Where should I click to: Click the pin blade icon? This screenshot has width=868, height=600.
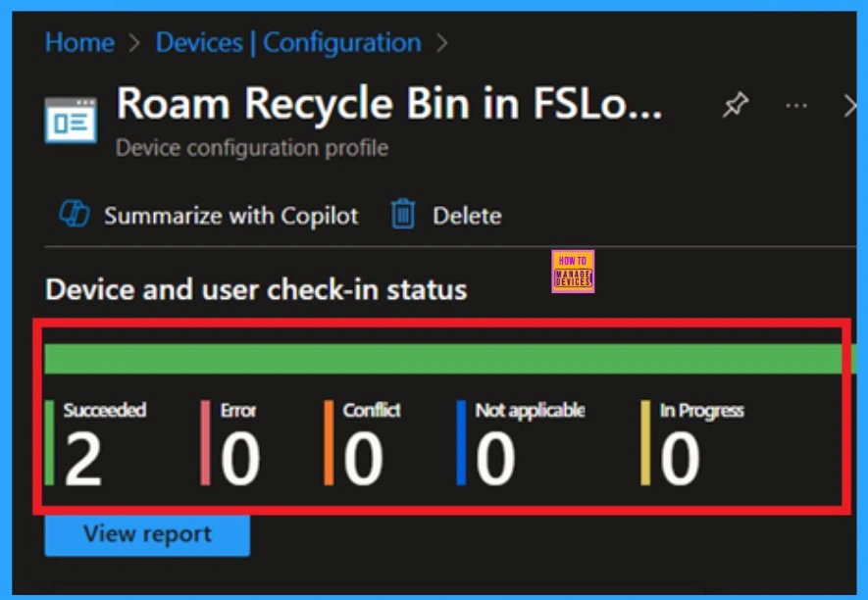(735, 106)
